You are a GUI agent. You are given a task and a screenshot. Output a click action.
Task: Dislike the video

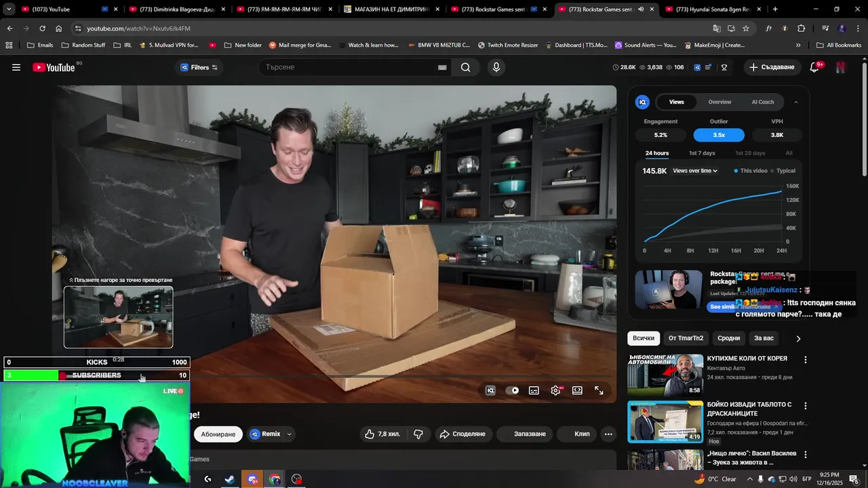418,434
